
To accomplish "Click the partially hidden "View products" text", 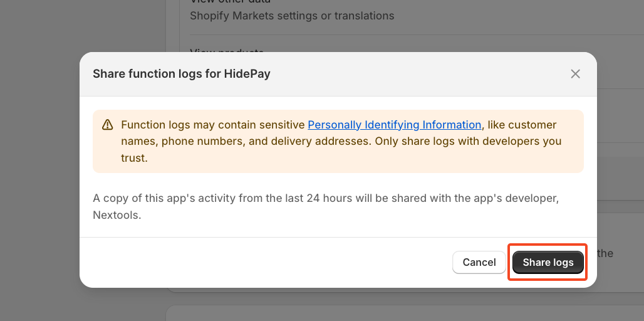I will point(227,49).
